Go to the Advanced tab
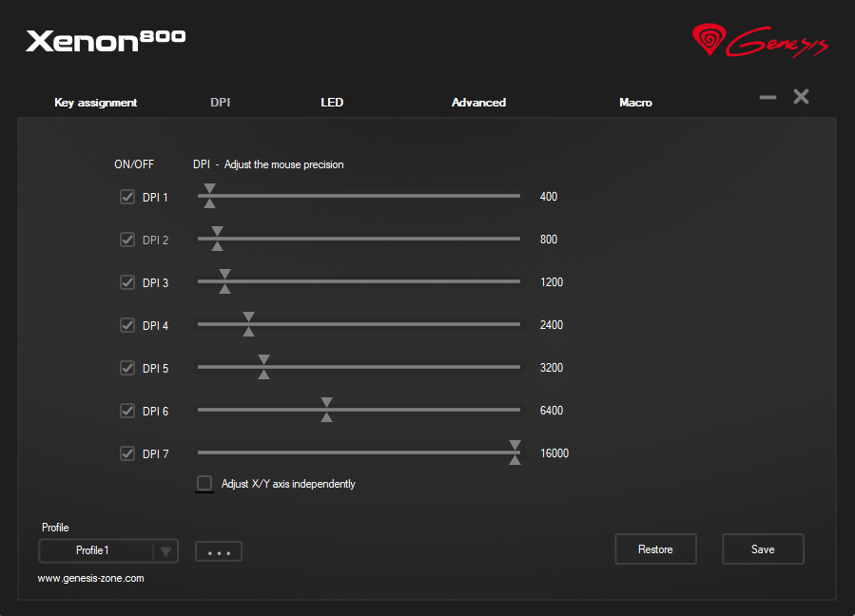The height and width of the screenshot is (616, 855). tap(478, 103)
